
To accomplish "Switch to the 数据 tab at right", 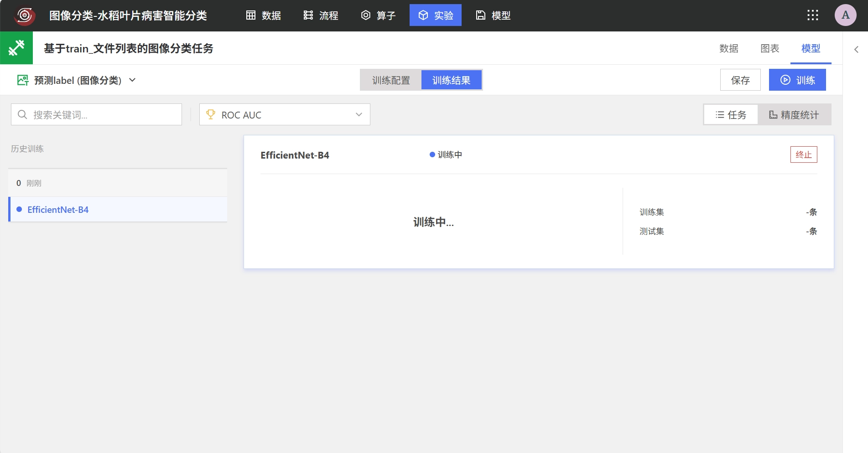I will 728,48.
